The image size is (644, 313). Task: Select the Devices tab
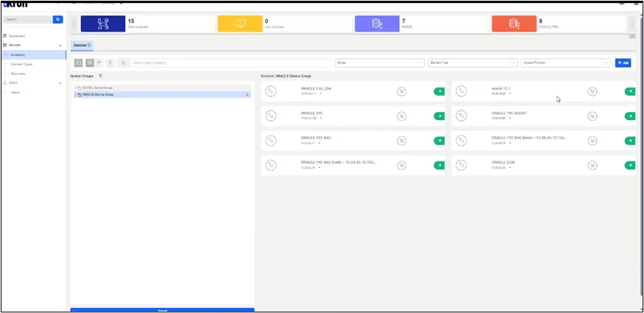[x=82, y=45]
